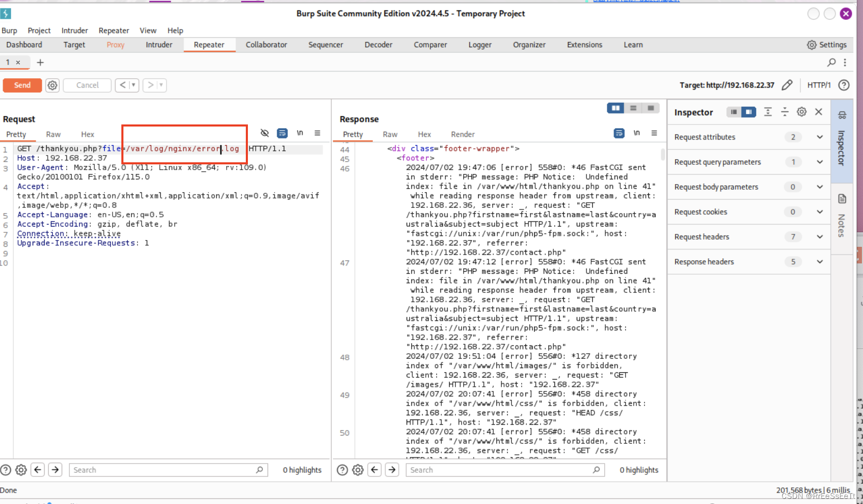Open the Logger tab

(480, 45)
